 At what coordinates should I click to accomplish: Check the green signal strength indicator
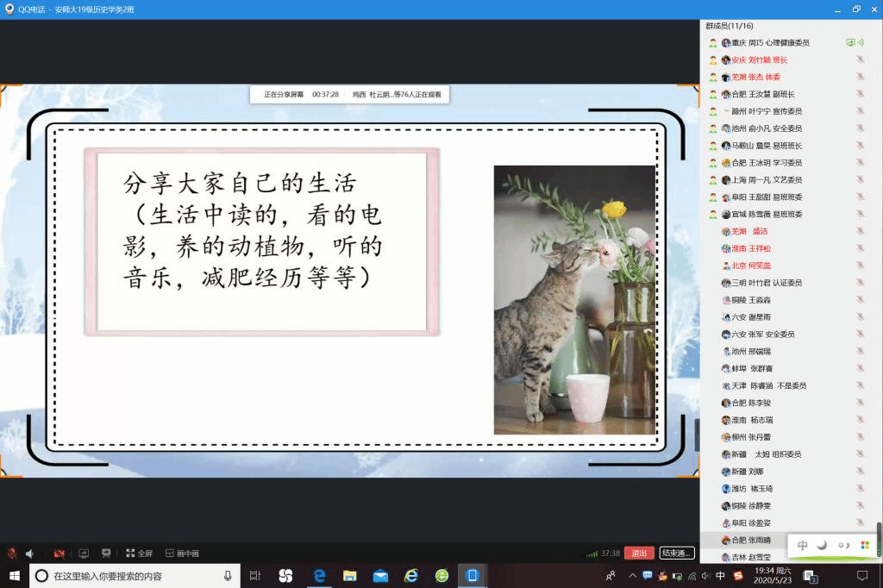click(592, 554)
